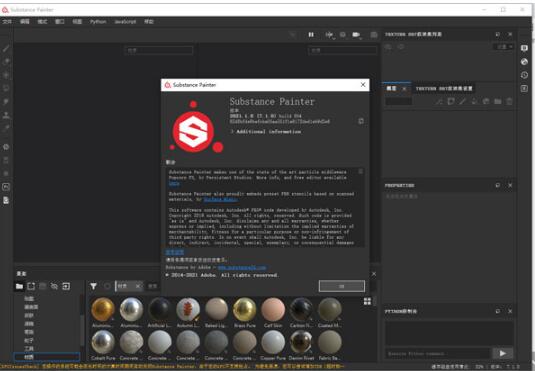Viewport: 535px width, 371px height.
Task: Click the shelf folder icon
Action: (19, 286)
